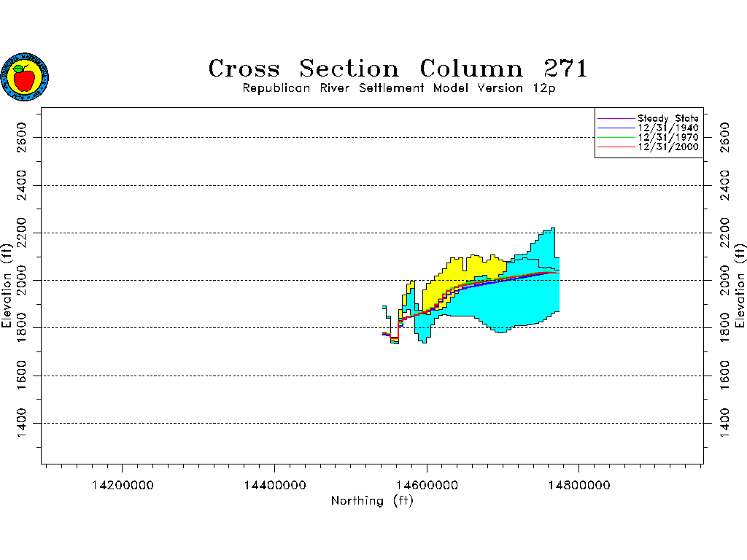Select the 'Republican River Settlement Model Version 12p' subtitle
Image resolution: width=747 pixels, height=560 pixels.
[399, 88]
